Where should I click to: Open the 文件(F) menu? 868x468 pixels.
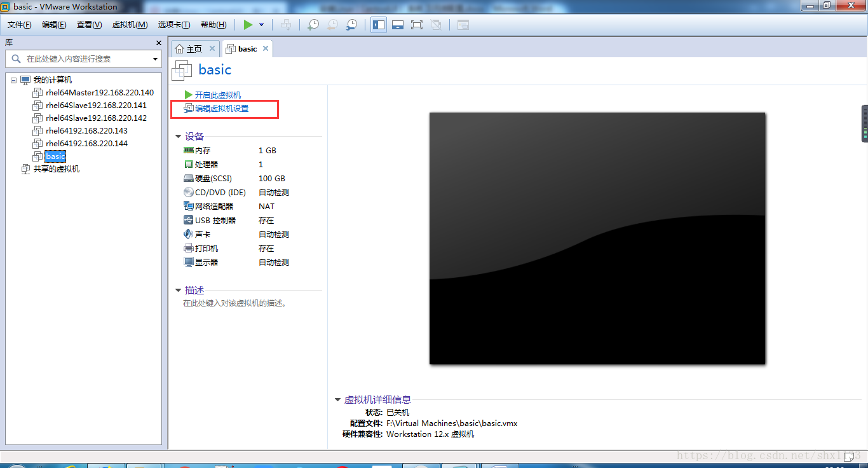point(20,25)
